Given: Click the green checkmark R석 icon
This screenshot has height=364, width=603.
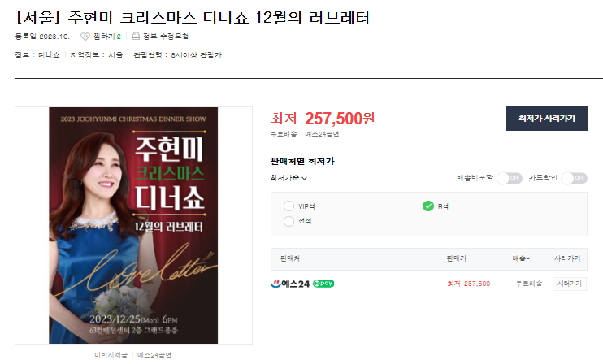Looking at the screenshot, I should coord(428,206).
